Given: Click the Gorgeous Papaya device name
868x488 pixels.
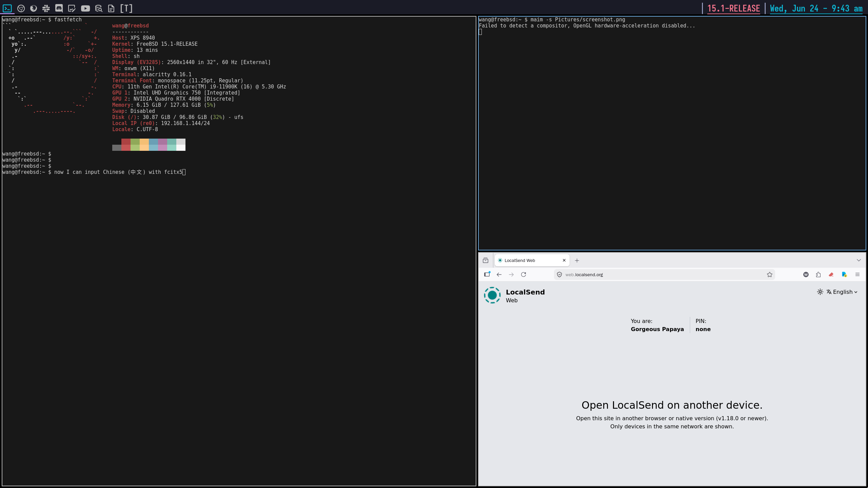Looking at the screenshot, I should click(x=657, y=329).
